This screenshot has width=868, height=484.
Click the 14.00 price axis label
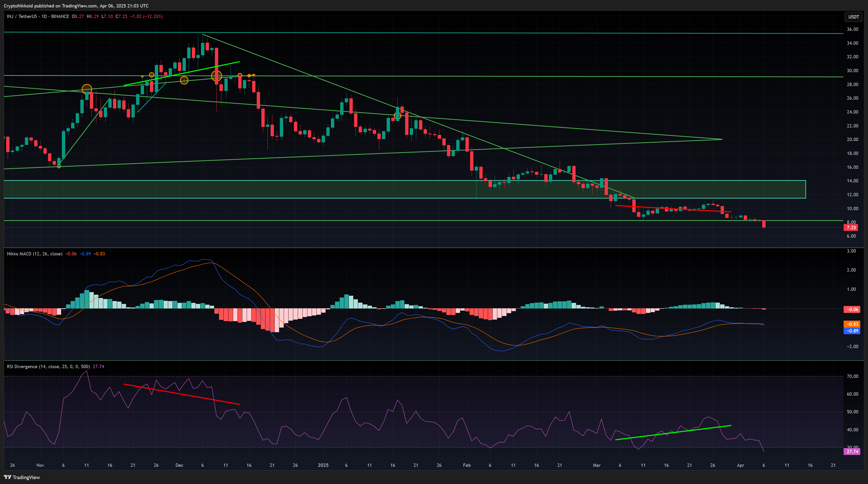[x=853, y=181]
